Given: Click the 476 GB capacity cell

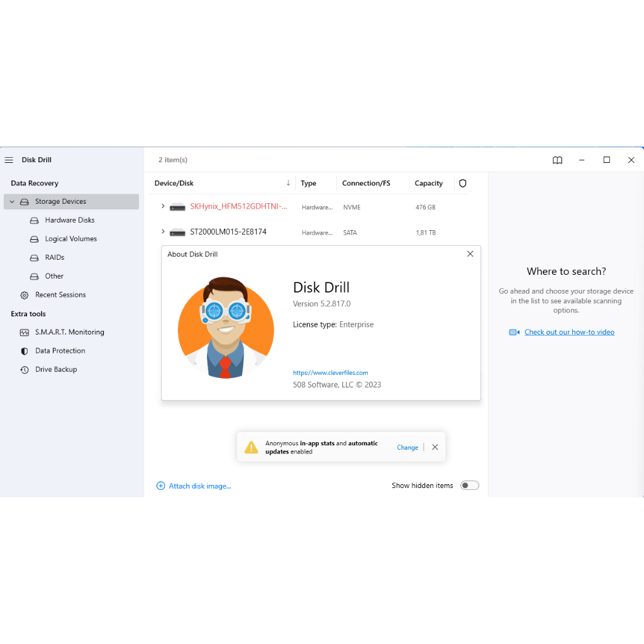Looking at the screenshot, I should (426, 208).
